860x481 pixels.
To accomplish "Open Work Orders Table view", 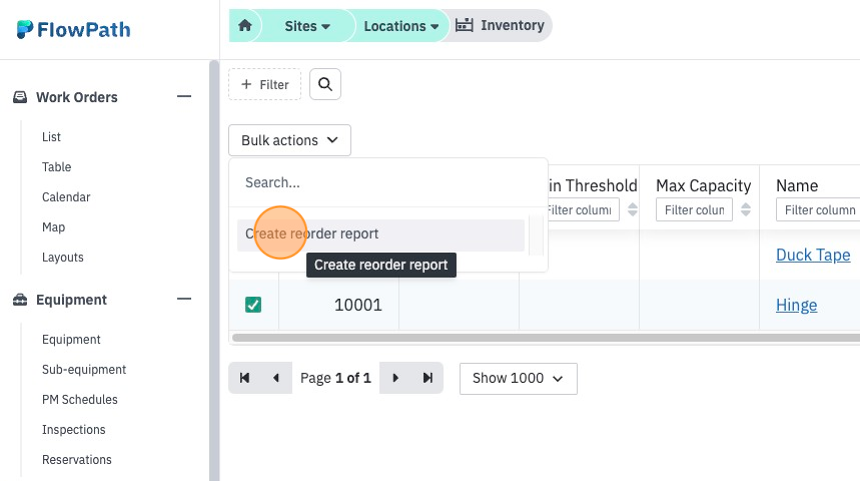I will [x=56, y=167].
